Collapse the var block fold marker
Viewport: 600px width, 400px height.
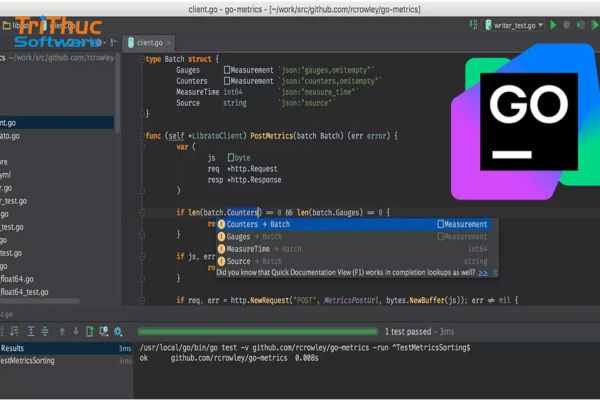pyautogui.click(x=142, y=147)
